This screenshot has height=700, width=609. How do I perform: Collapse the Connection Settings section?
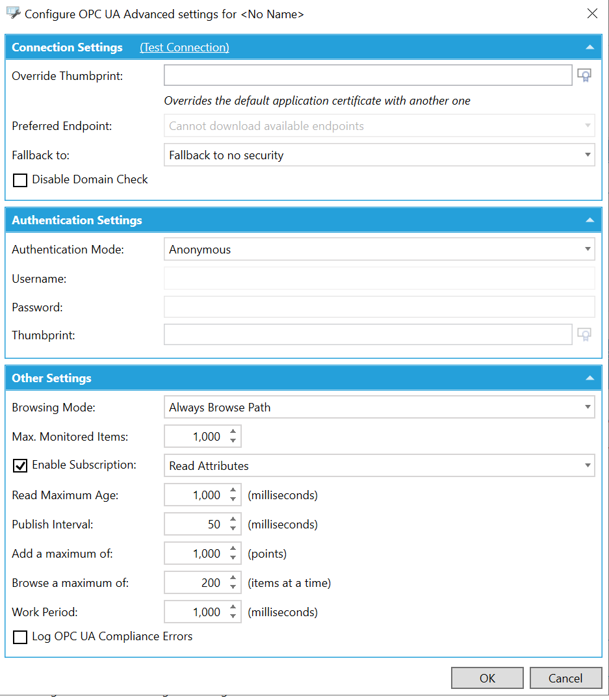(x=590, y=47)
